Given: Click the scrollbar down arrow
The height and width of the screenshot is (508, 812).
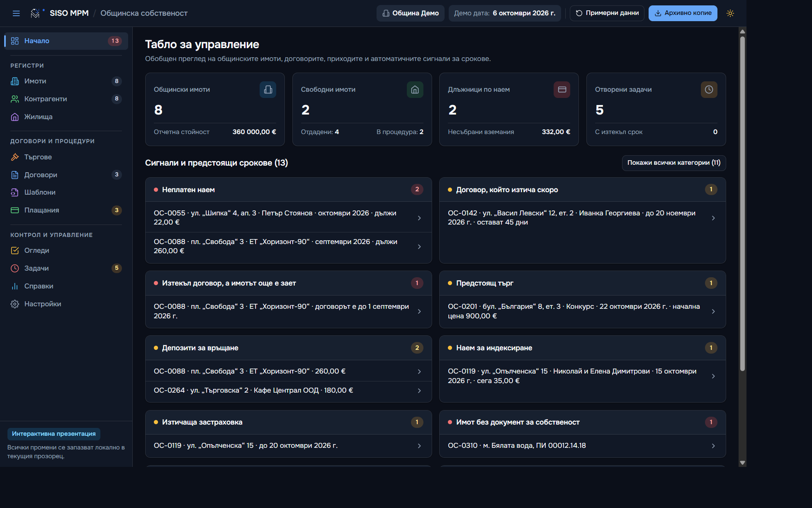Looking at the screenshot, I should pyautogui.click(x=742, y=463).
